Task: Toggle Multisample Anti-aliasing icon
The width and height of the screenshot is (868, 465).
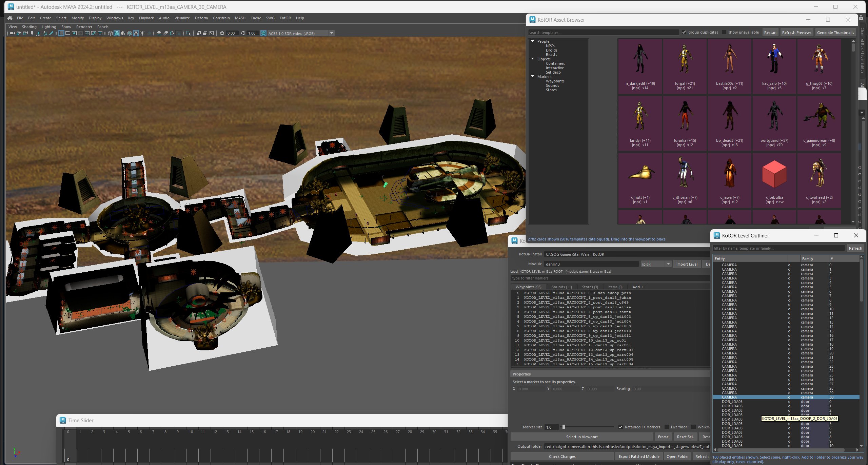Action: point(172,33)
